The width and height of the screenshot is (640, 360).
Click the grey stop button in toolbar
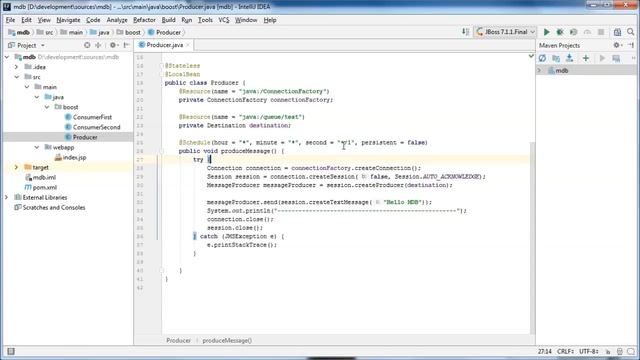601,32
